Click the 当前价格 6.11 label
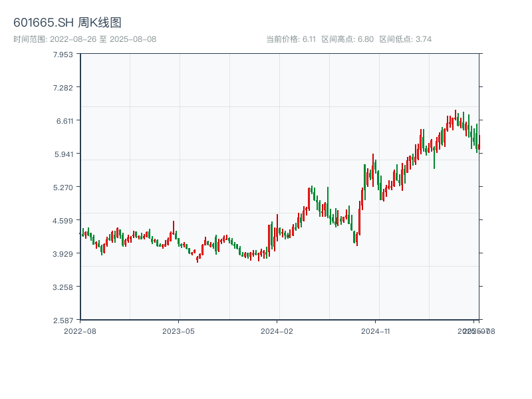 291,39
